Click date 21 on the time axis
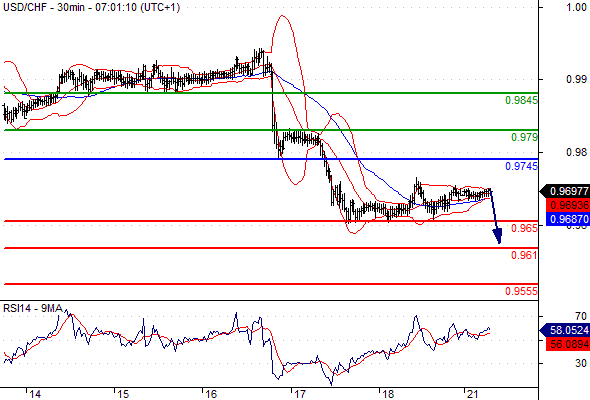 pos(473,394)
